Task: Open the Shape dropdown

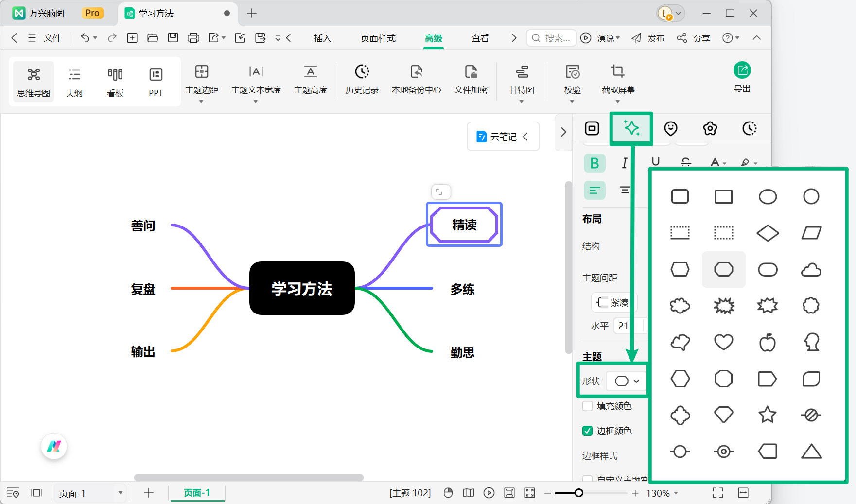Action: 626,381
